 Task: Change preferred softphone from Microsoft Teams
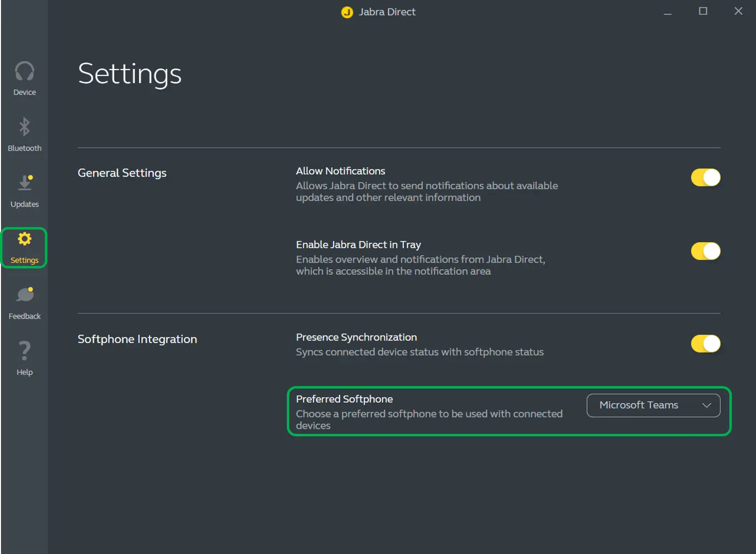pos(653,405)
